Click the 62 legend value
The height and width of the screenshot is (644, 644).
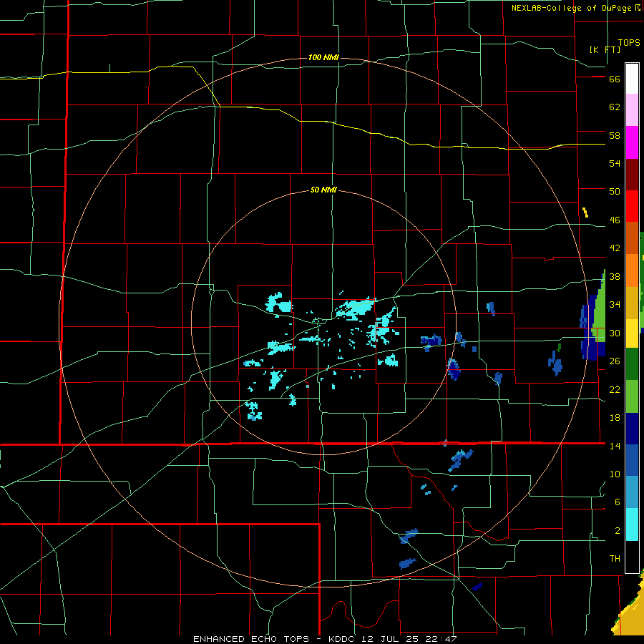point(615,107)
